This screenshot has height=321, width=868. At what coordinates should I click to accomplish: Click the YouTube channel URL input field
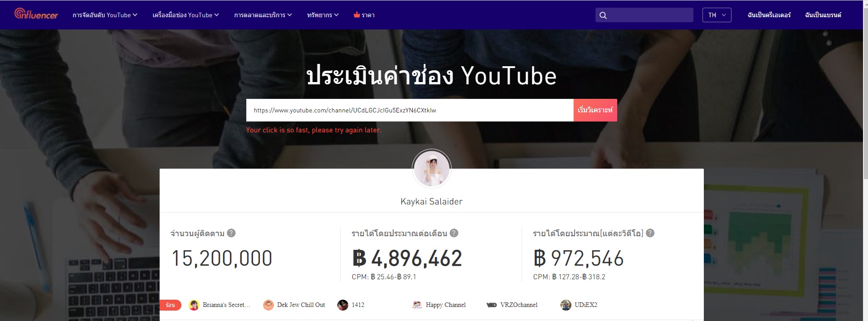tap(410, 110)
